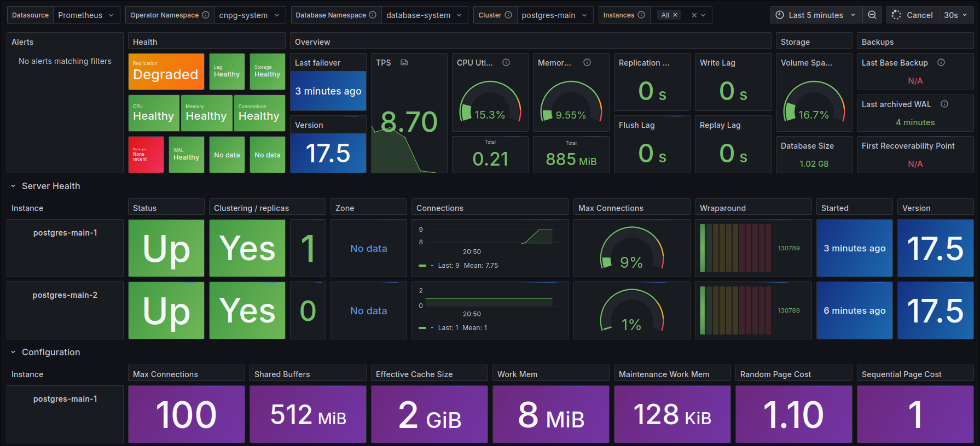
Task: Click the TPS panel description icon
Action: click(404, 63)
